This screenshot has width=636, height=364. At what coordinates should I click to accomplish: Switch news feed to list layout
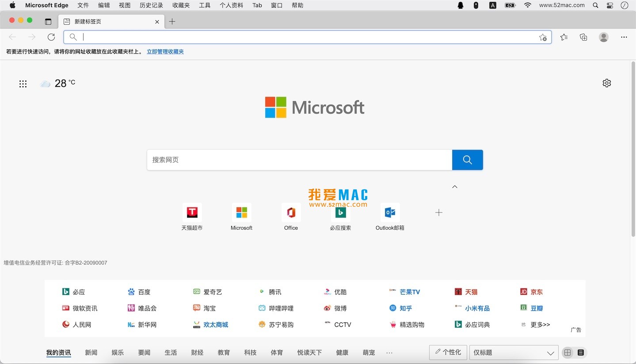click(x=580, y=353)
